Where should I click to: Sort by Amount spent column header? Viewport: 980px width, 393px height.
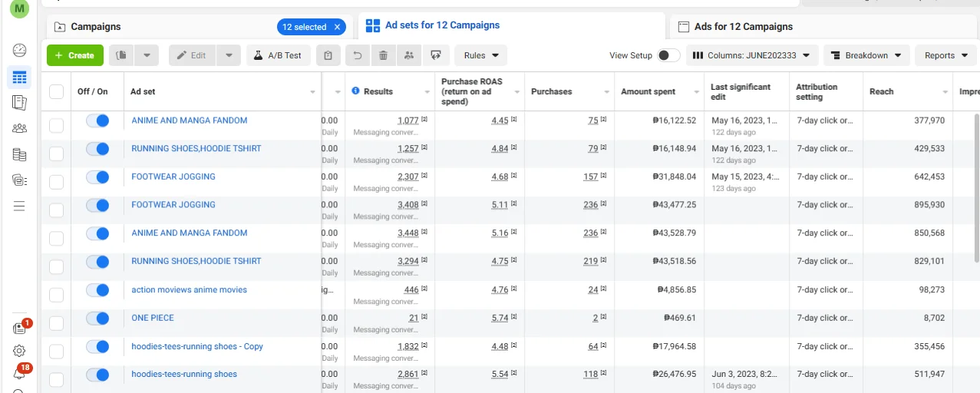648,91
